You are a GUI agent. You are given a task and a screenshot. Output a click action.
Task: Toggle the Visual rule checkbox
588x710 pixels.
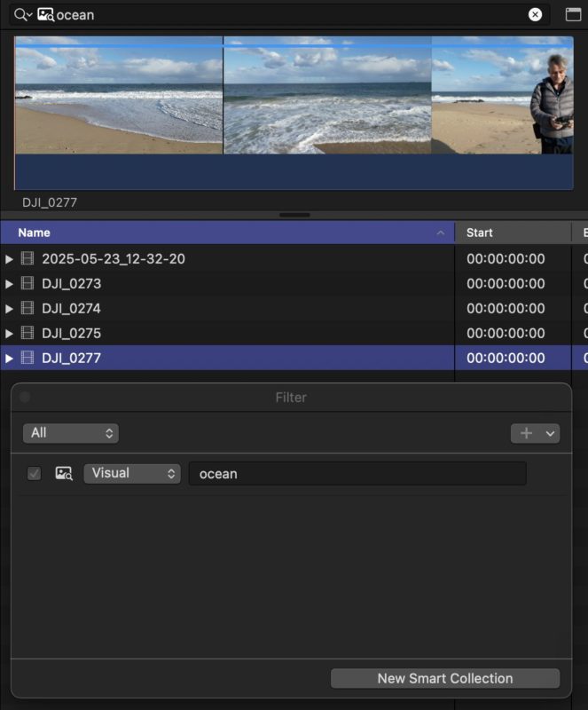pos(34,474)
